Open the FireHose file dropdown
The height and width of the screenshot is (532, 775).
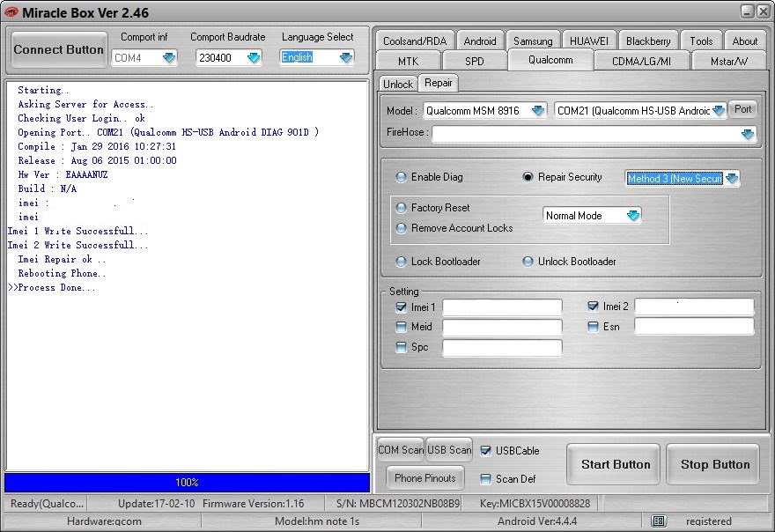coord(748,134)
